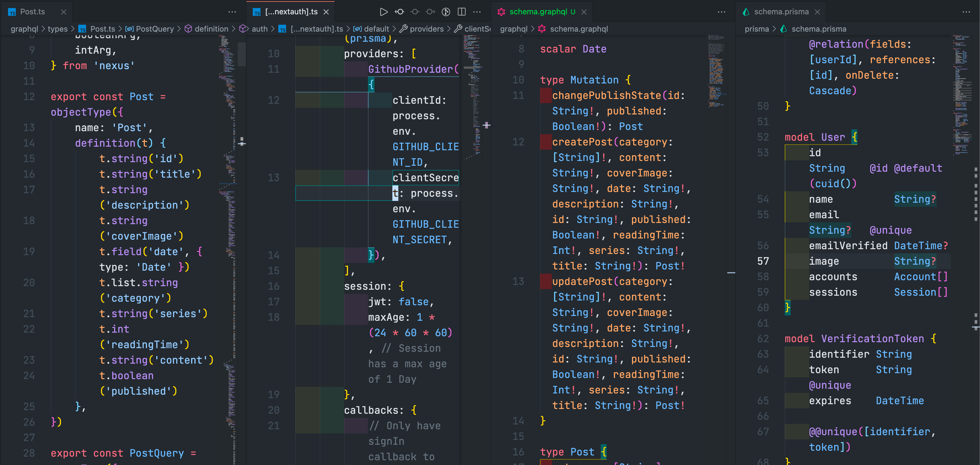The height and width of the screenshot is (465, 980).
Task: Open more actions for Post.ts editor
Action: pos(232,12)
